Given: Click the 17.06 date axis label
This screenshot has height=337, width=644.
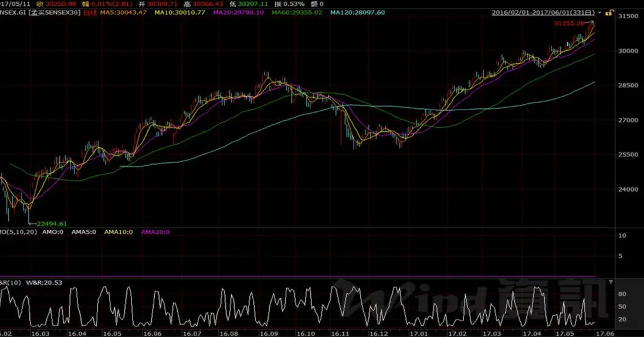Looking at the screenshot, I should pyautogui.click(x=605, y=333).
